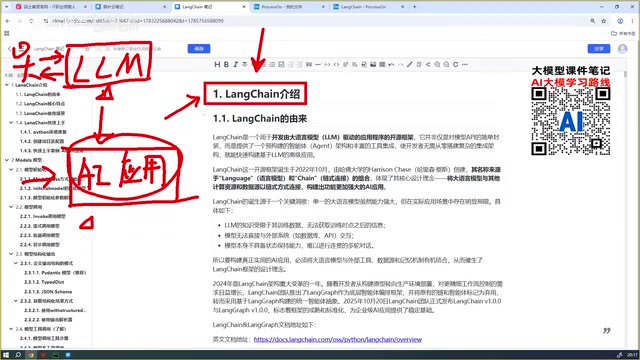
Task: Open docs.langchain.com overview link
Action: [x=338, y=340]
